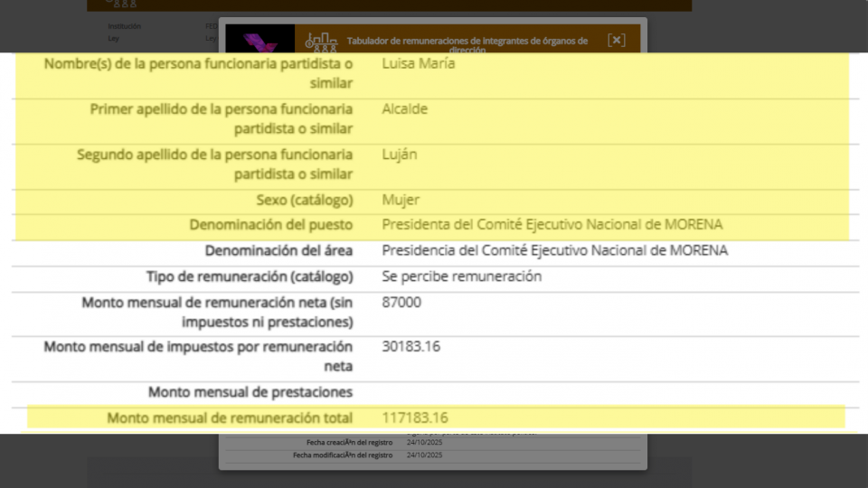Click the remuneration tabulator icon in dialog header

[321, 42]
